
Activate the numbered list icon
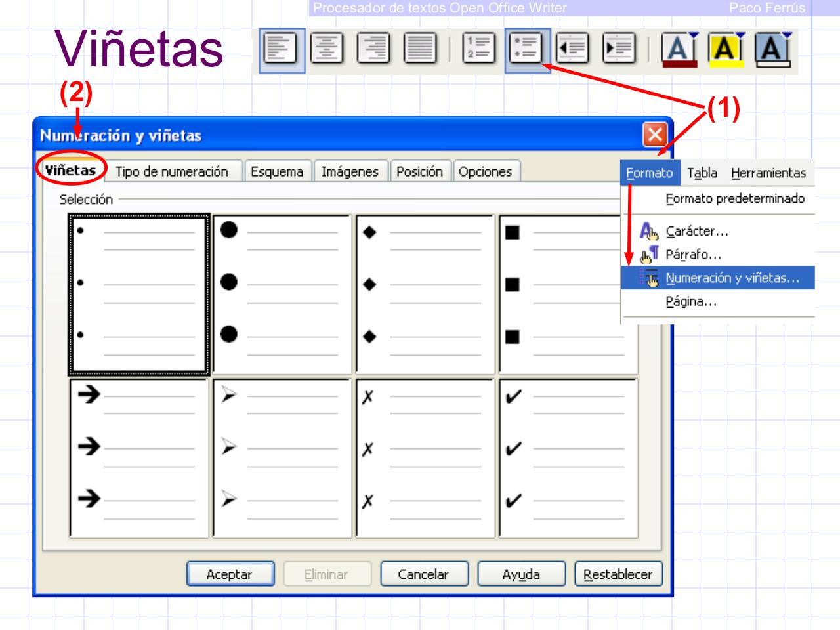pyautogui.click(x=480, y=49)
